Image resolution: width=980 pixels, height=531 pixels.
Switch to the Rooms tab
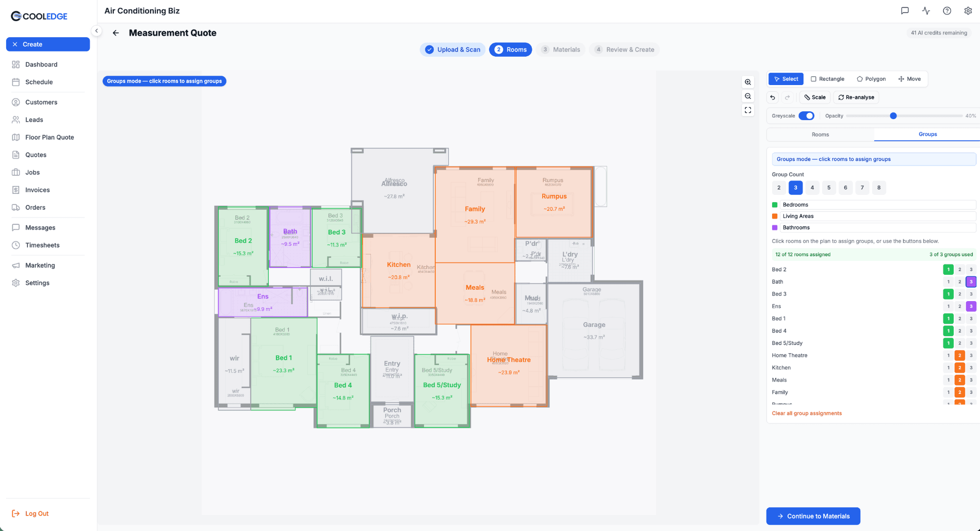[820, 134]
